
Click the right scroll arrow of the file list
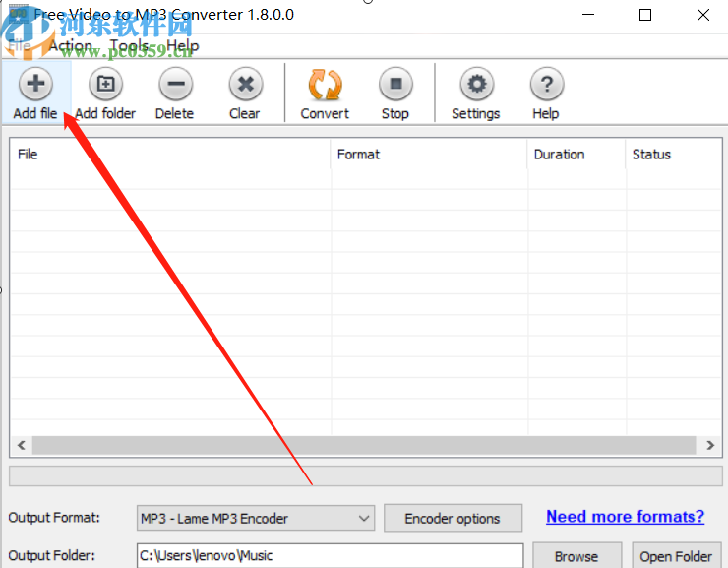coord(710,445)
